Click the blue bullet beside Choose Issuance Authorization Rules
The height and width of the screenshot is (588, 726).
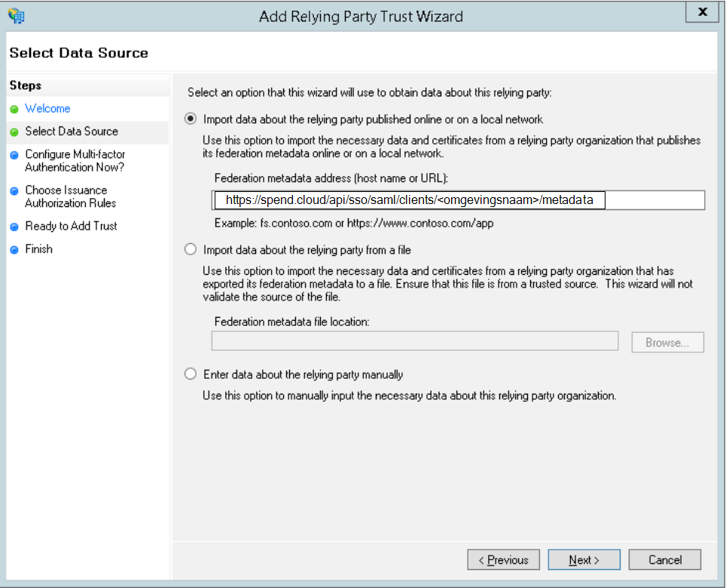[x=14, y=190]
